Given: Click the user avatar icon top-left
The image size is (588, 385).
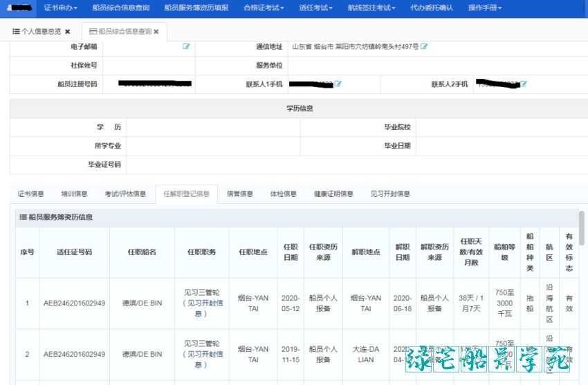Looking at the screenshot, I should (x=10, y=8).
